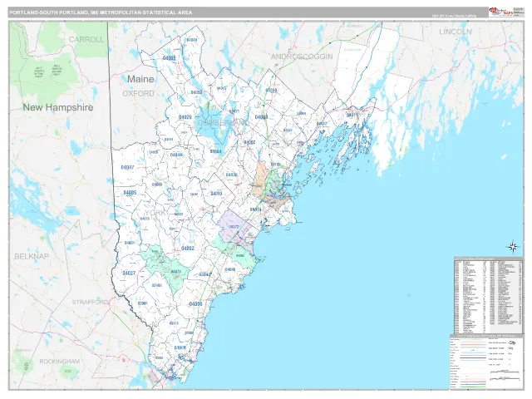
Task: Click the 'New Hampshire' state label
Action: click(58, 107)
